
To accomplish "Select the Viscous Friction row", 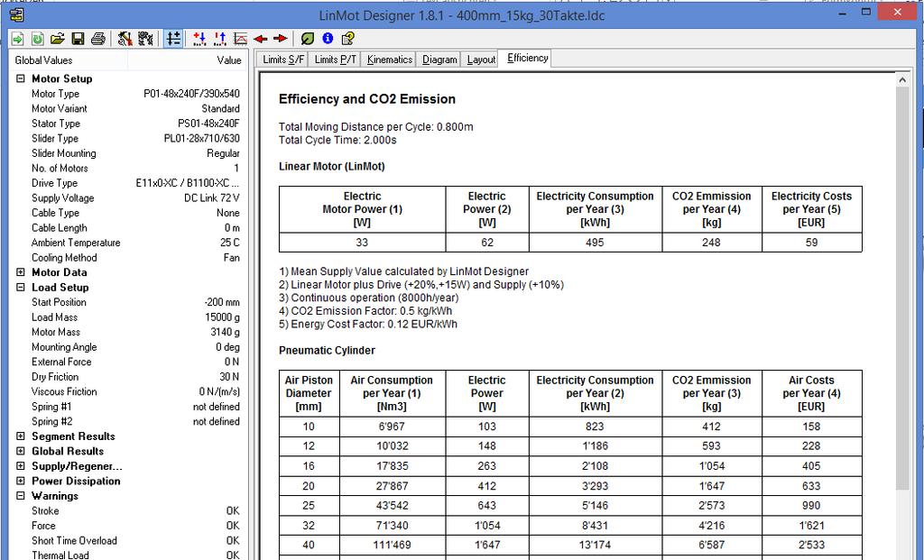I will tap(128, 391).
